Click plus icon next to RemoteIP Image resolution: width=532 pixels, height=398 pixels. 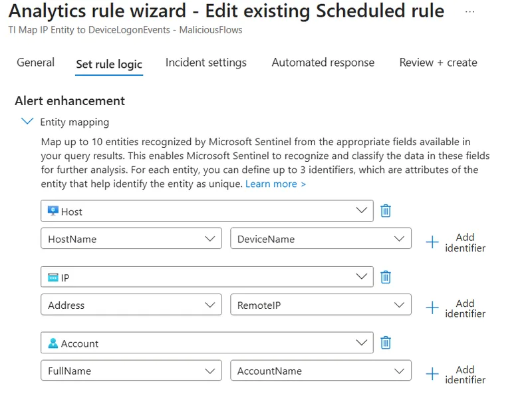[432, 307]
